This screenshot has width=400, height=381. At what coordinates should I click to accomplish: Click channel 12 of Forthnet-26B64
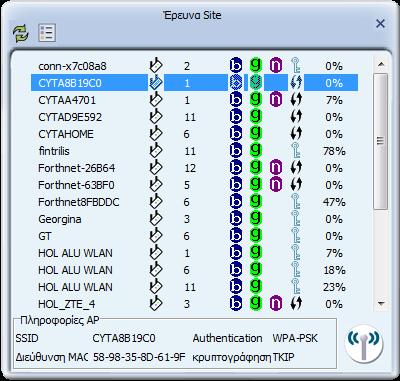pyautogui.click(x=190, y=168)
